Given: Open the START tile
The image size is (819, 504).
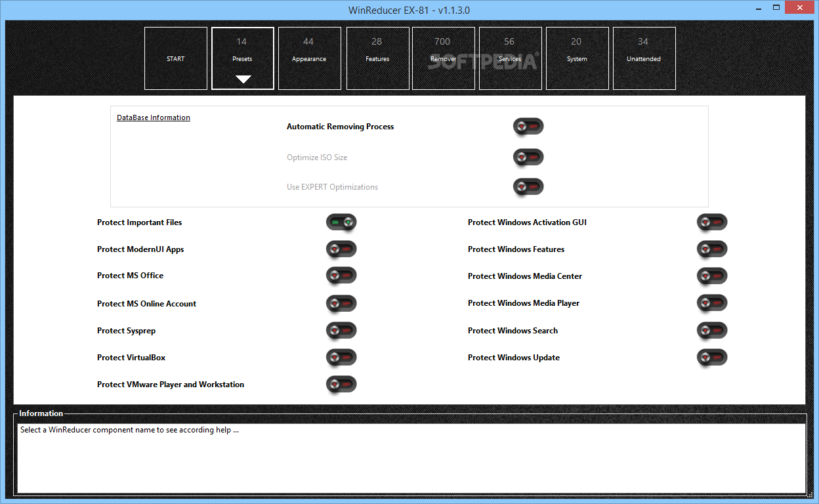Looking at the screenshot, I should pos(176,58).
